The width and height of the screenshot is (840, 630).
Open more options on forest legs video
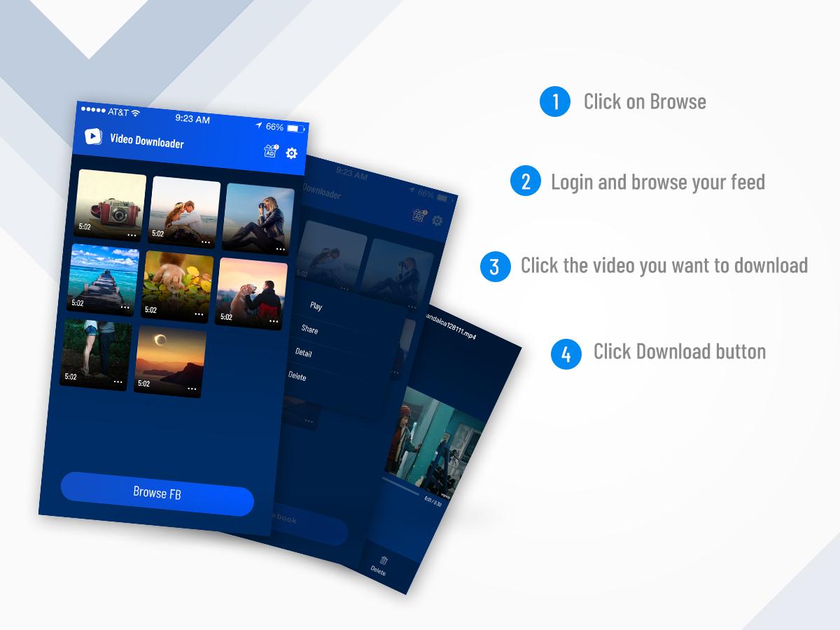pyautogui.click(x=118, y=382)
